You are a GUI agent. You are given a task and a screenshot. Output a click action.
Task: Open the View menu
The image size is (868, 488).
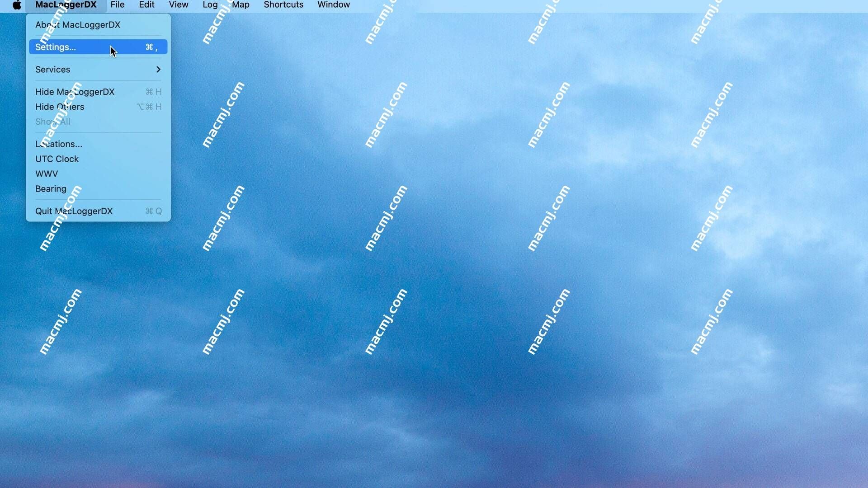click(179, 5)
